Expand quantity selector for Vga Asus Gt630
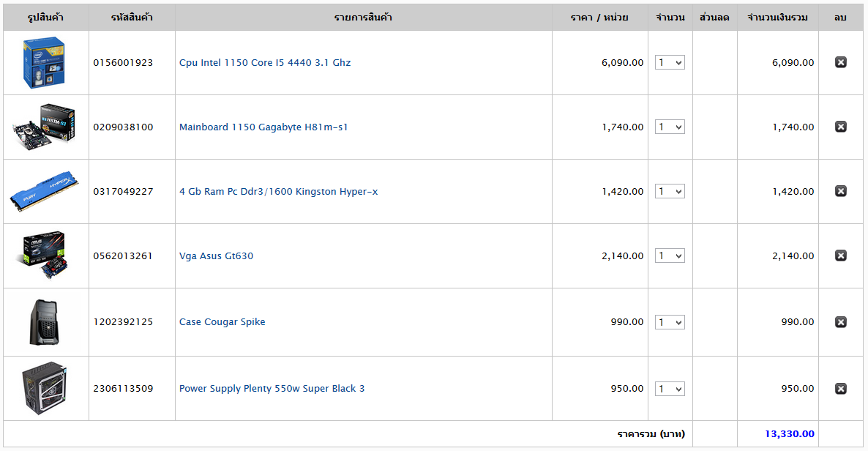868x451 pixels. click(670, 256)
